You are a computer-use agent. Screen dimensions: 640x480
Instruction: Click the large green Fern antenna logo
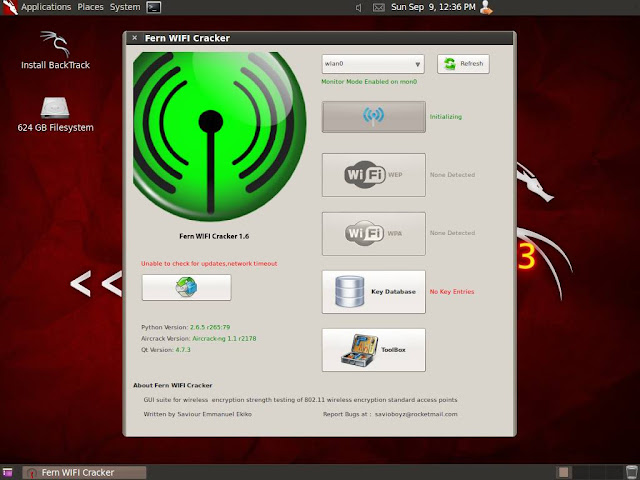220,137
